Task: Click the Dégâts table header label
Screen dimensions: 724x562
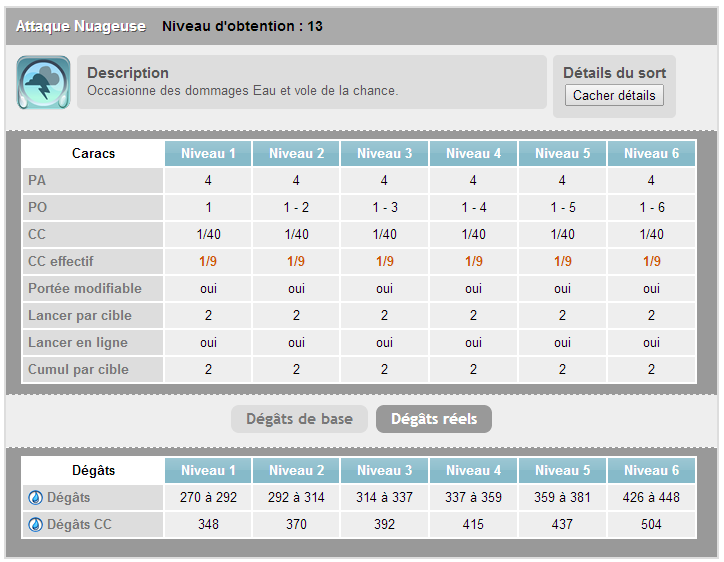Action: pos(93,471)
